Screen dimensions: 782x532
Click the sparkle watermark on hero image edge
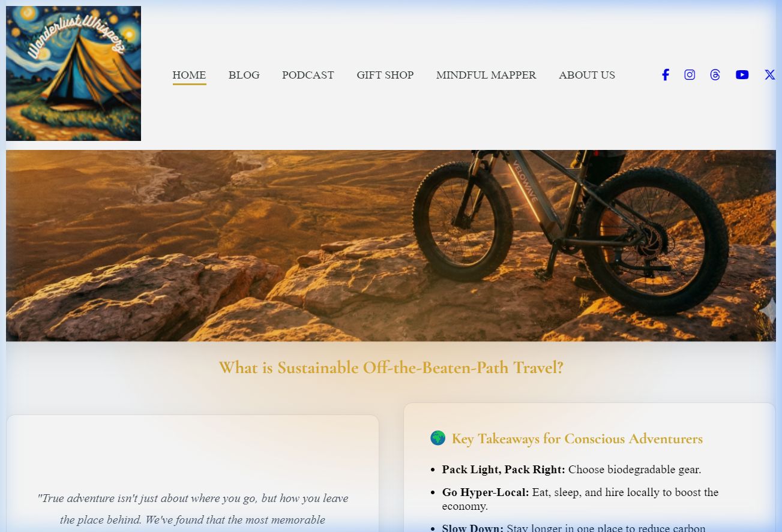coord(768,311)
